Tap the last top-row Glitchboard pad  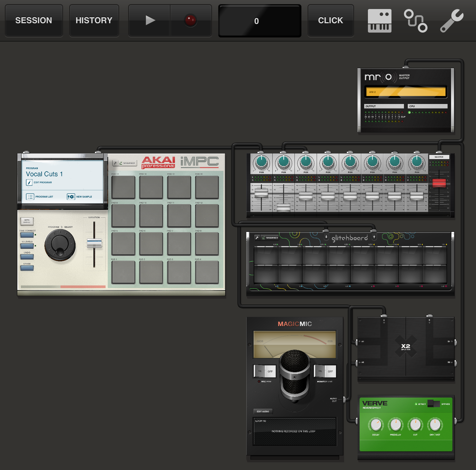click(x=435, y=255)
